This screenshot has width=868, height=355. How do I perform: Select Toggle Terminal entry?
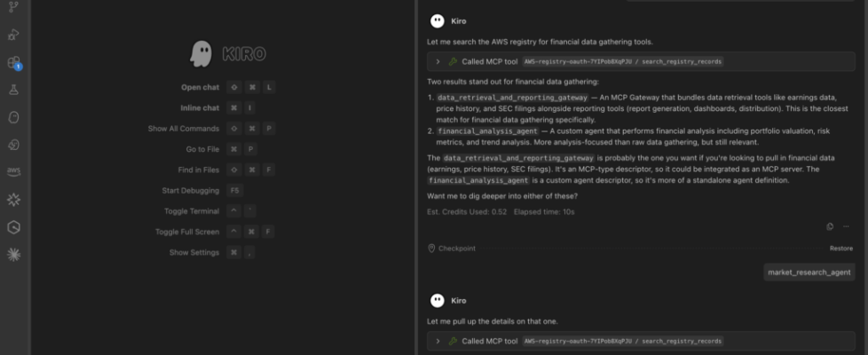(191, 211)
